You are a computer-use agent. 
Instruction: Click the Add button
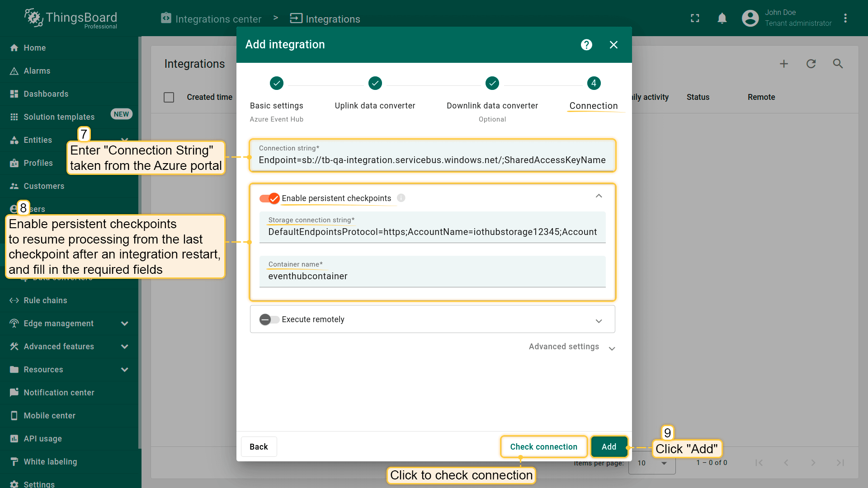[x=609, y=447]
